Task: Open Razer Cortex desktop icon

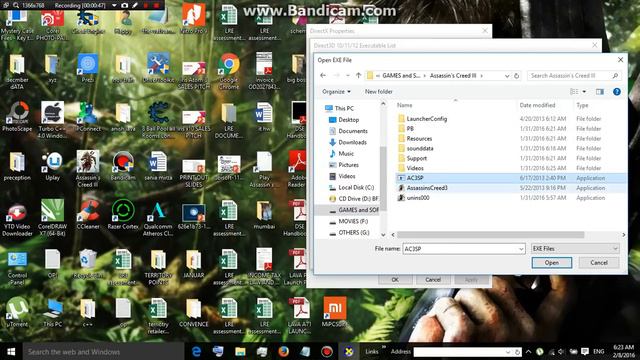Action: [123, 214]
